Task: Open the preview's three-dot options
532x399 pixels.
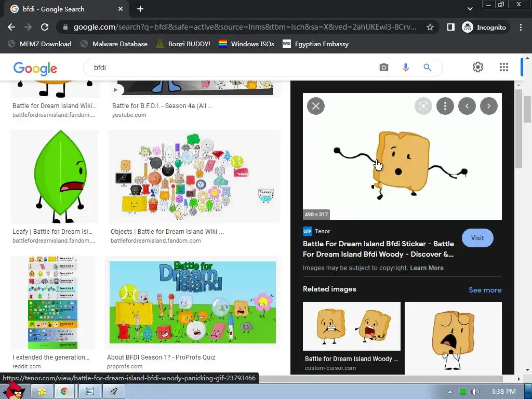Action: point(445,106)
